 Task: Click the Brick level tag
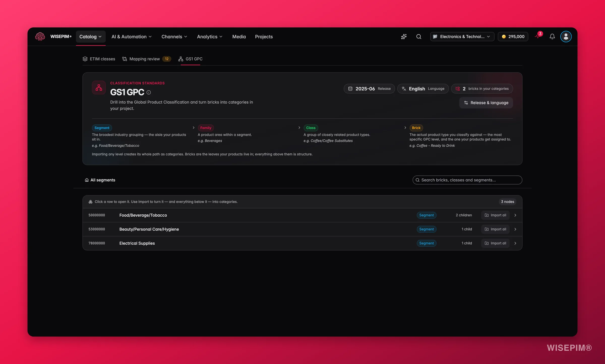416,128
